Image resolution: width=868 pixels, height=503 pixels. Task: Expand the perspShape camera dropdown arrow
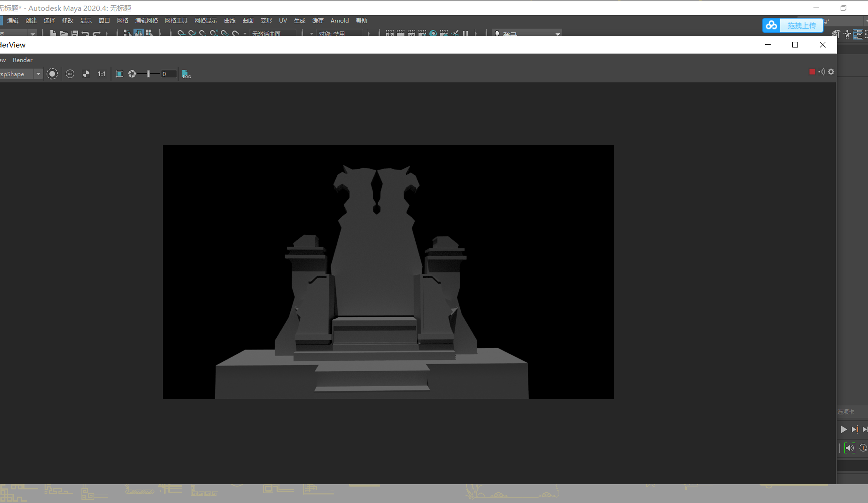coord(38,74)
